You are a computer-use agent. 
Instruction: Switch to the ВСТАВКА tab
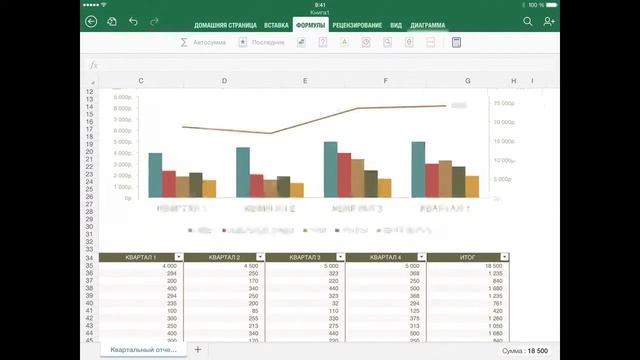click(276, 25)
